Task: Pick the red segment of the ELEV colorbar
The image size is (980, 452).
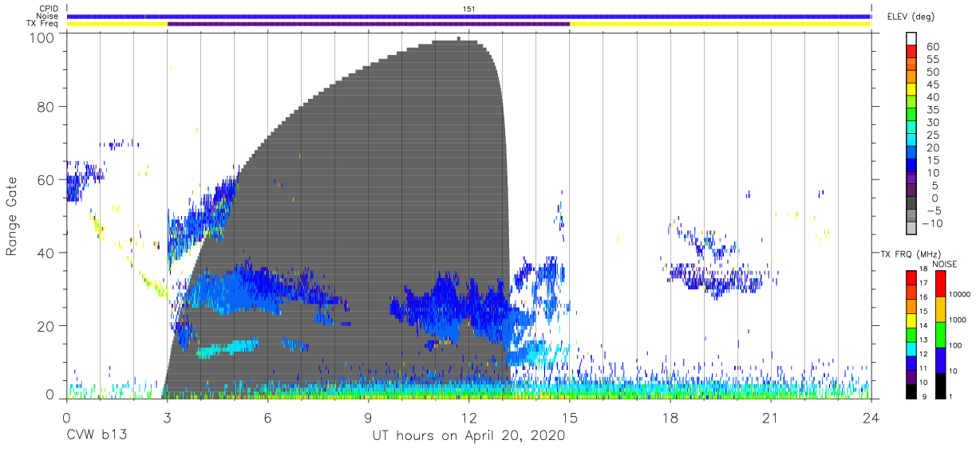Action: click(911, 51)
